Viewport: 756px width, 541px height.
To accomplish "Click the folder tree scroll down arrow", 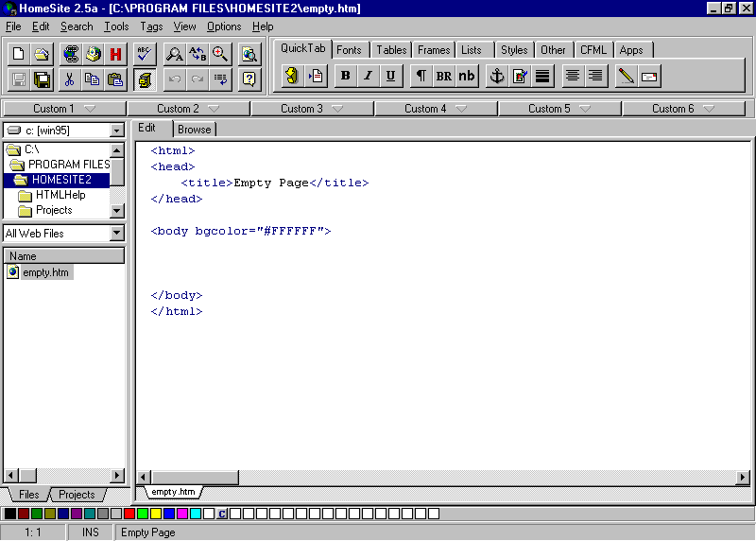I will point(116,210).
